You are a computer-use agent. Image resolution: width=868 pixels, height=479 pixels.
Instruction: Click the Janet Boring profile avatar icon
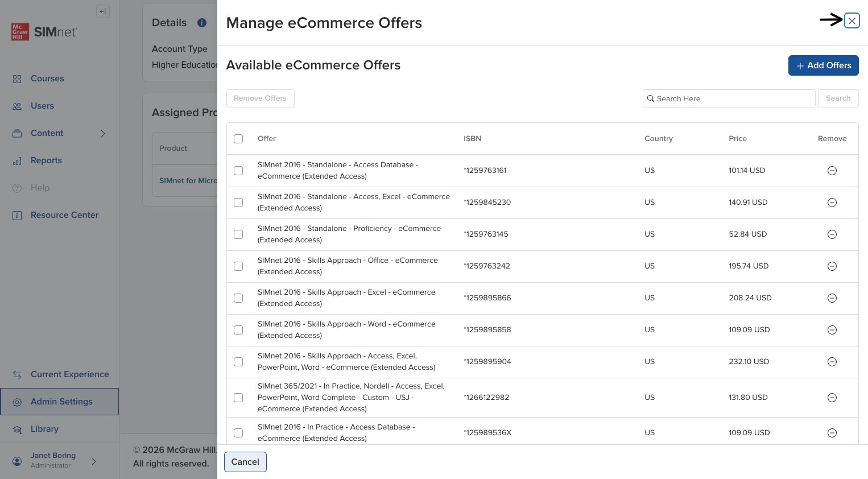coord(17,461)
